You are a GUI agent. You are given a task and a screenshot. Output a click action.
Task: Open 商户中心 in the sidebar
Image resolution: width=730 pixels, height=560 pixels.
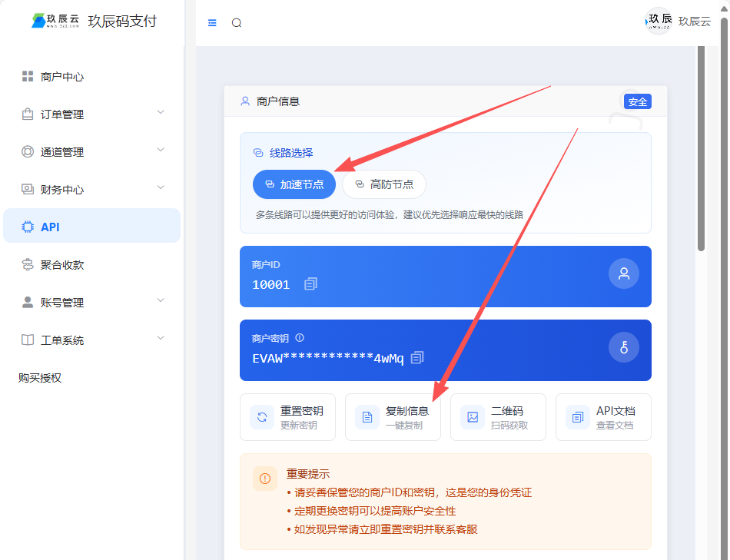(62, 77)
